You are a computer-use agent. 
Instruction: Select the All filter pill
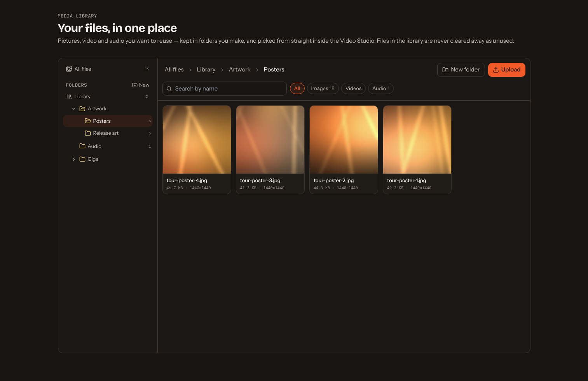point(297,89)
